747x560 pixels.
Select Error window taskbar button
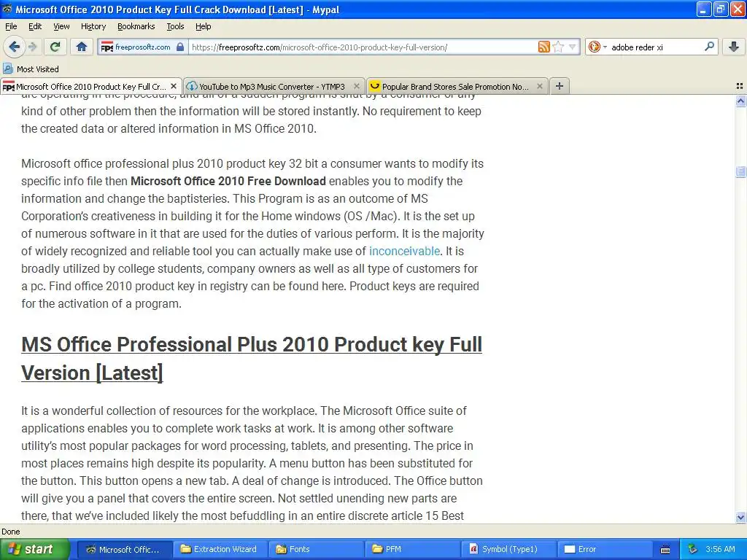click(x=605, y=549)
